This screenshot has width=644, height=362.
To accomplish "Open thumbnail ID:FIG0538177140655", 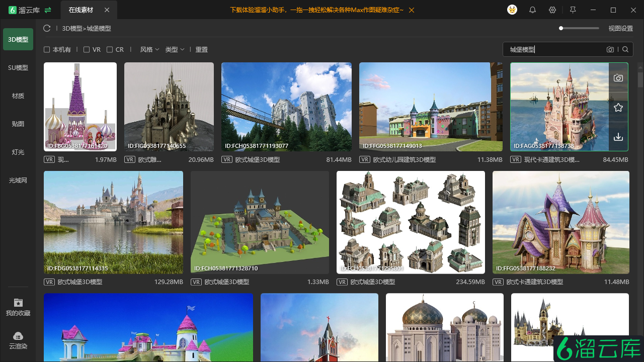I will pyautogui.click(x=169, y=107).
